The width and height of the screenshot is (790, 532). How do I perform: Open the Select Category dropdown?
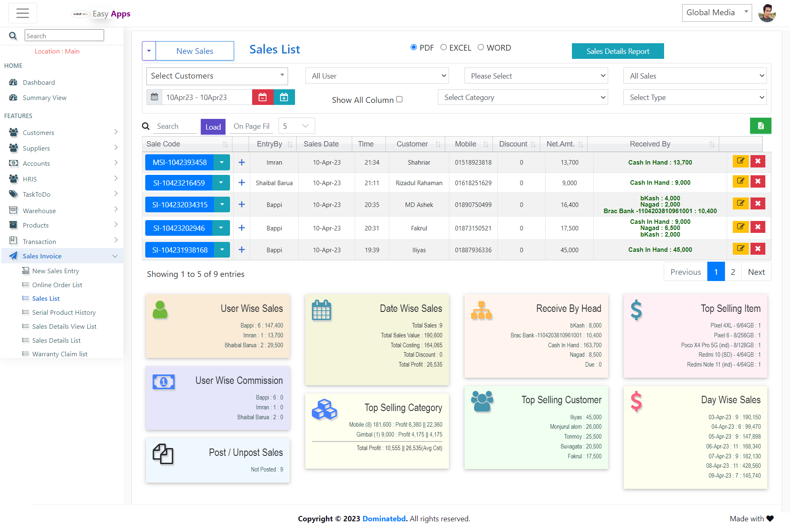click(x=523, y=97)
